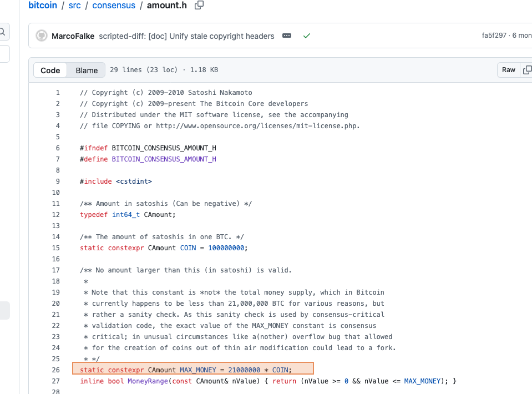Select line number 27
Screen dimensions: 532x394
click(56, 381)
